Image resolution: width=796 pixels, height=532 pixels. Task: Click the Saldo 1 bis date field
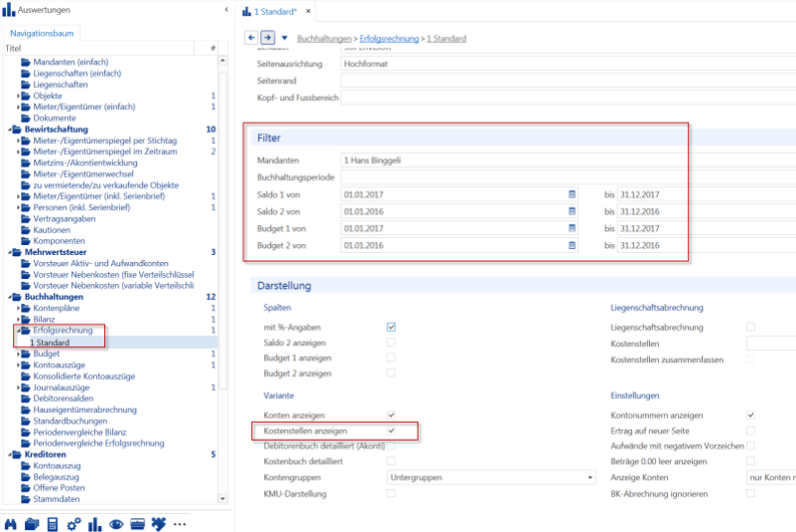coord(706,195)
